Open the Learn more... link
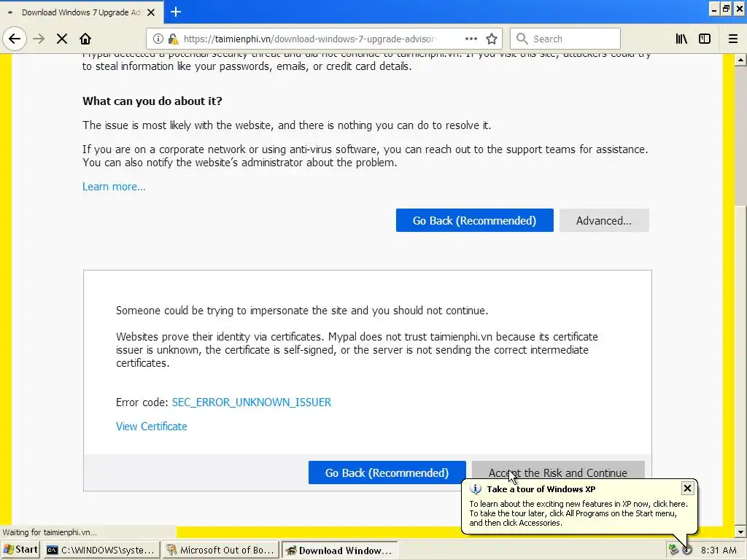The image size is (747, 560). pos(114,187)
